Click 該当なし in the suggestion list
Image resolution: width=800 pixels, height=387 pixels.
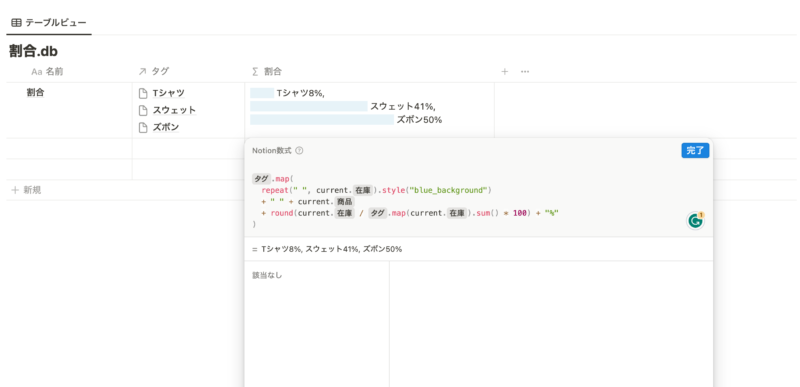[267, 275]
